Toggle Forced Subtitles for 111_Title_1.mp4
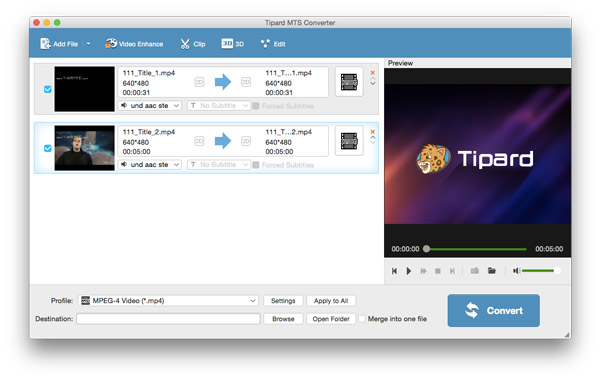600x380 pixels. pos(256,106)
